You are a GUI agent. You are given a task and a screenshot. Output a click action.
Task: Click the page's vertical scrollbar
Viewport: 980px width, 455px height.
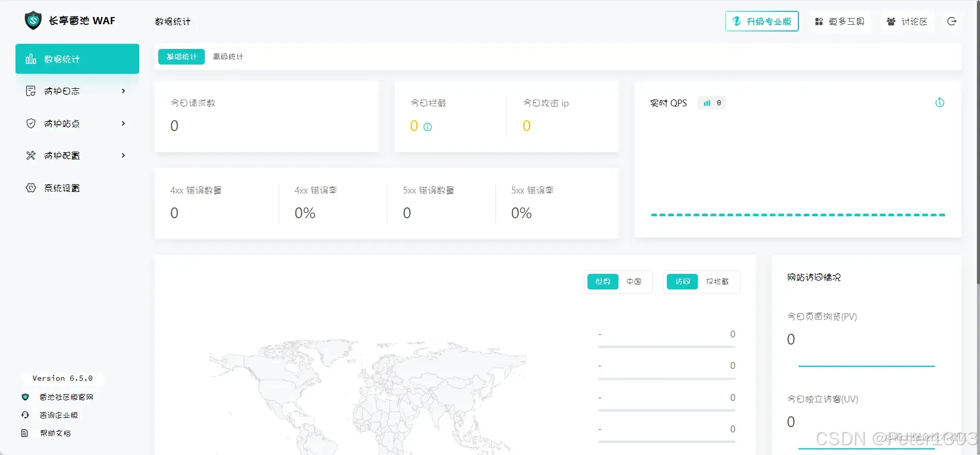click(977, 142)
